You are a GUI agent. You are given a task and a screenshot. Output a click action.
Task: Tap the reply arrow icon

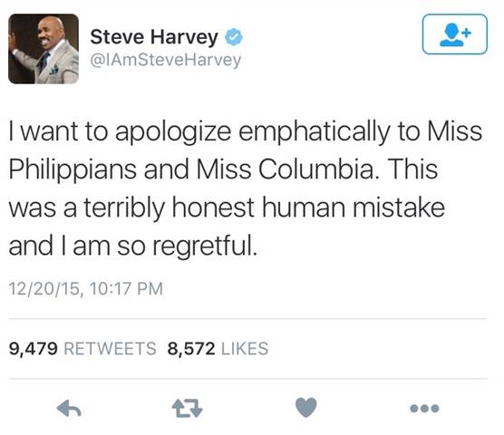[69, 408]
